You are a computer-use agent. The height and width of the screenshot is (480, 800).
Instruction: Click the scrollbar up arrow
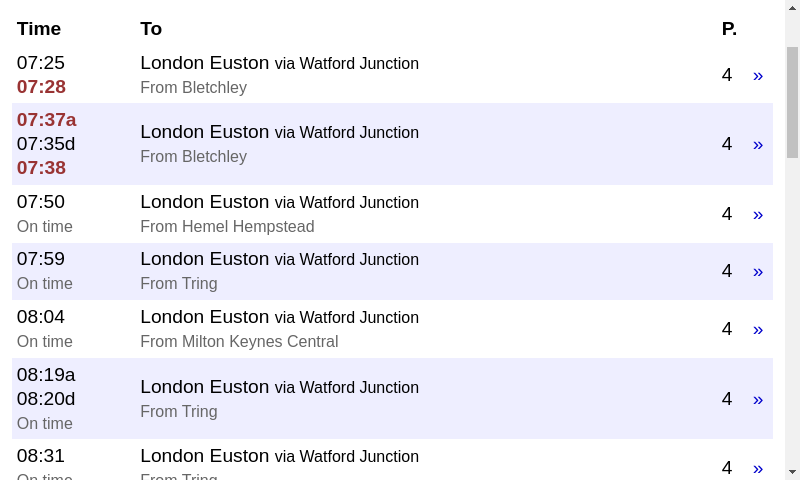tap(792, 7)
